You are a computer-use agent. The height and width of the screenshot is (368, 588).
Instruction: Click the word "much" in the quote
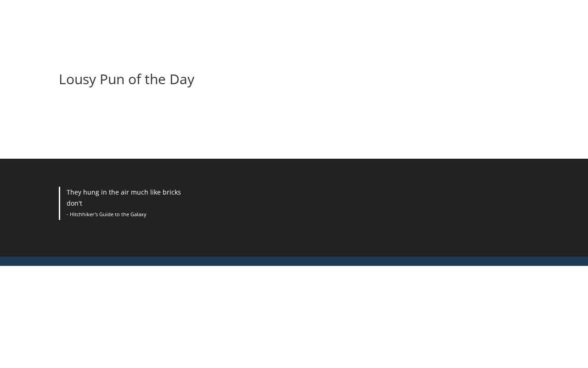coord(140,192)
